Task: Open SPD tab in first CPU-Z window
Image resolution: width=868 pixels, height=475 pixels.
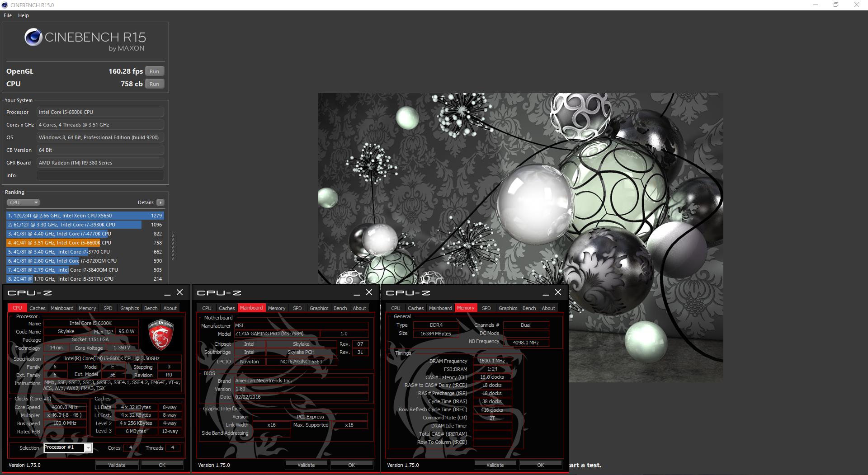Action: [108, 308]
